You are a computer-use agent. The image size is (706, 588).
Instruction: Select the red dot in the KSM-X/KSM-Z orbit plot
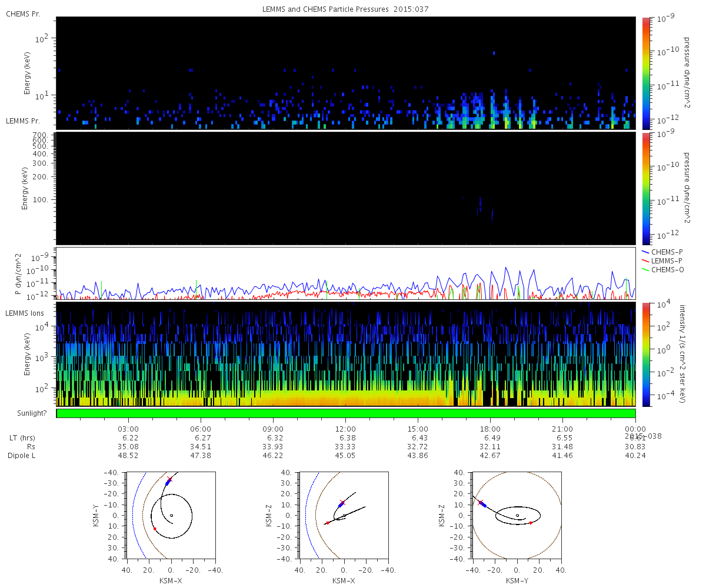click(328, 523)
